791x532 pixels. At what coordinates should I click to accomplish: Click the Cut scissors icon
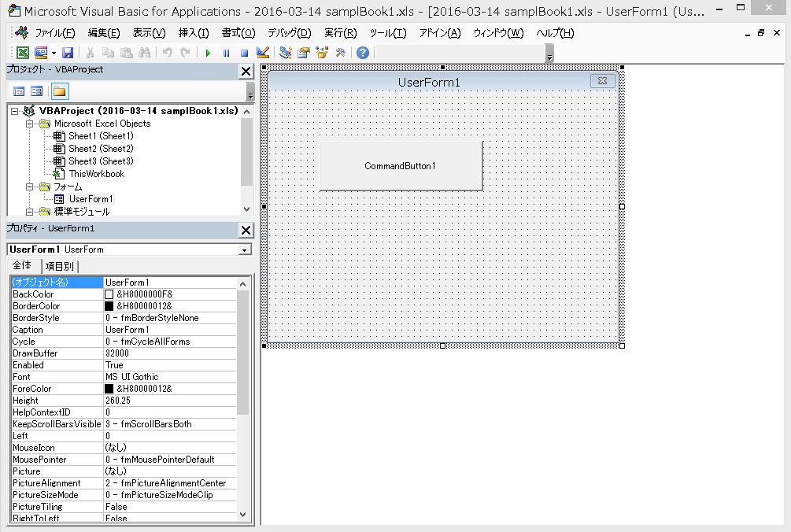(x=90, y=53)
